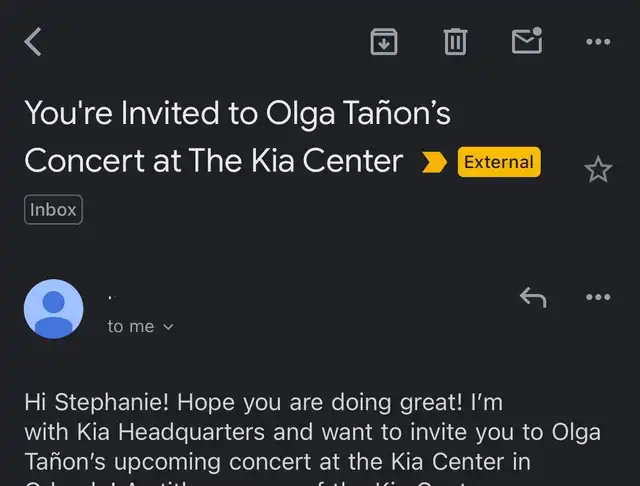Expand the 'to me' recipient details

[140, 326]
